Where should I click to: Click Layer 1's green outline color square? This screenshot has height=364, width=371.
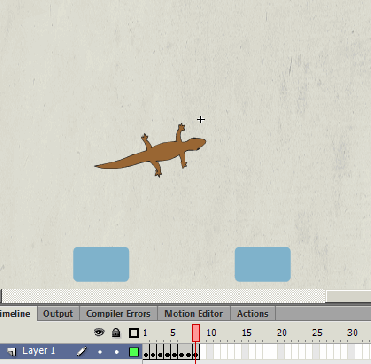tap(134, 352)
